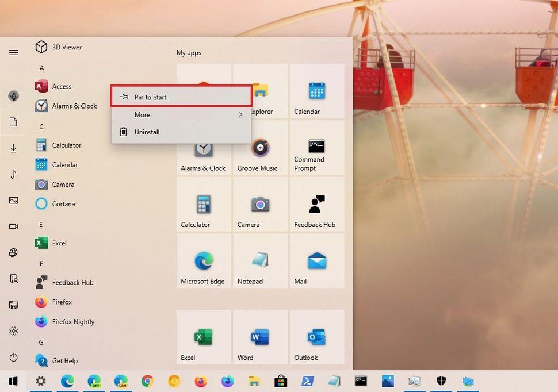Open Edge Canary from the taskbar
This screenshot has width=558, height=392.
click(121, 381)
